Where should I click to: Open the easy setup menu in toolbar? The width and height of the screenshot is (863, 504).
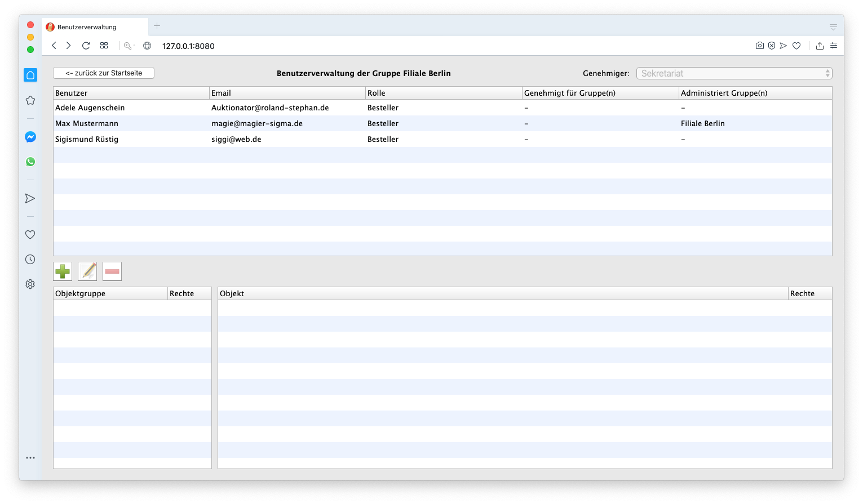pos(834,46)
